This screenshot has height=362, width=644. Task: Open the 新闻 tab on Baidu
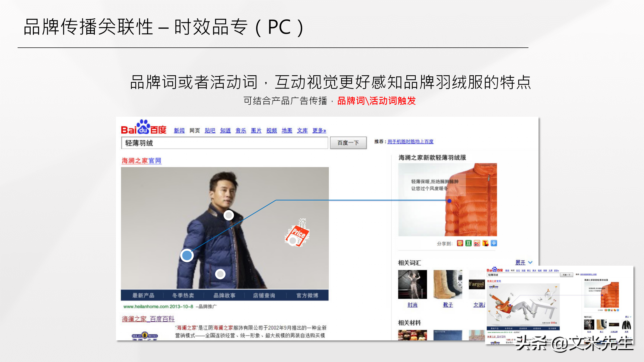[179, 130]
